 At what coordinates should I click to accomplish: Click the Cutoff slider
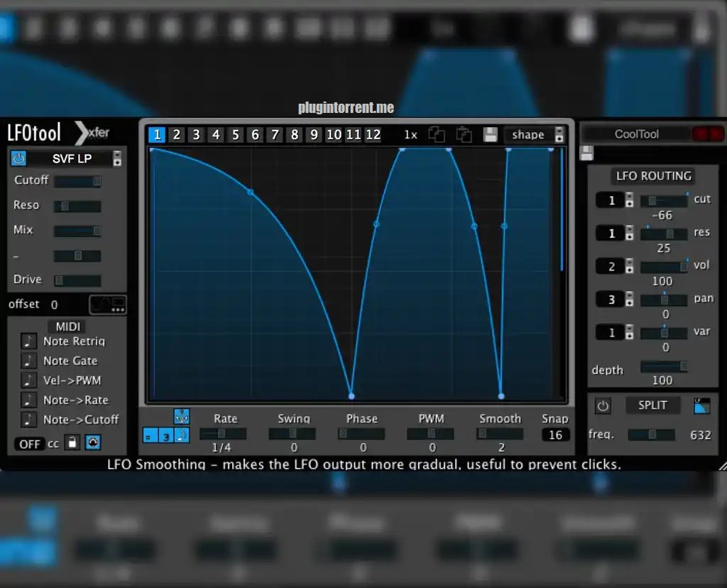[77, 181]
